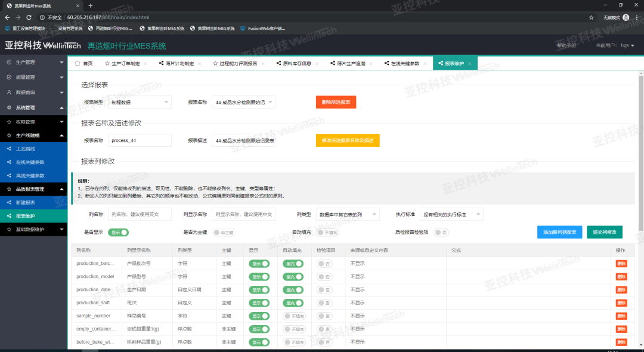Click 报表名称 field containing process_44
This screenshot has height=352, width=644.
[140, 140]
